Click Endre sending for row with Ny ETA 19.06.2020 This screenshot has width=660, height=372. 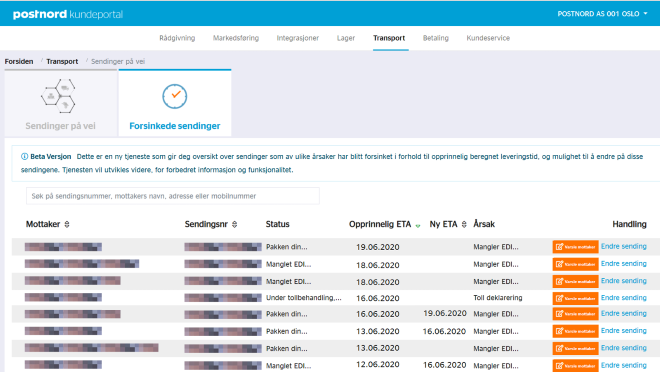[623, 313]
